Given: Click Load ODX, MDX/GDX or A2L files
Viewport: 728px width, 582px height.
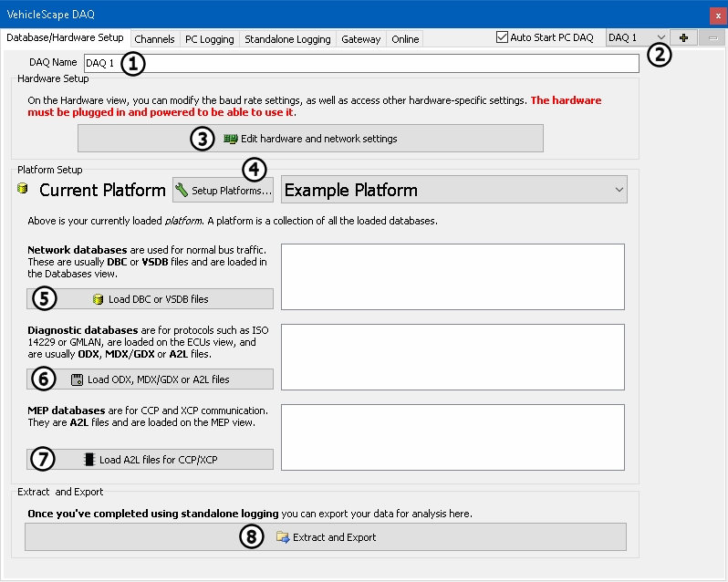Looking at the screenshot, I should coord(151,379).
